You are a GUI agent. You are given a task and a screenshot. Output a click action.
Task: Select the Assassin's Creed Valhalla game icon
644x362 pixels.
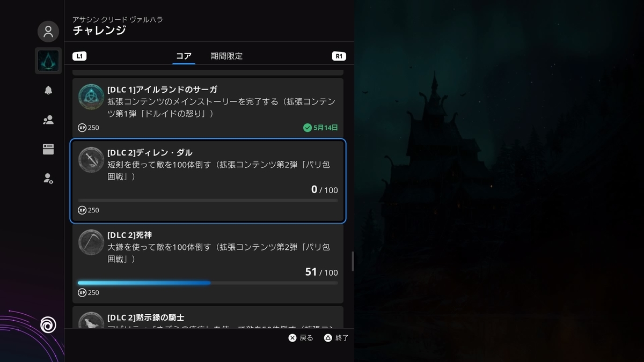click(x=48, y=61)
